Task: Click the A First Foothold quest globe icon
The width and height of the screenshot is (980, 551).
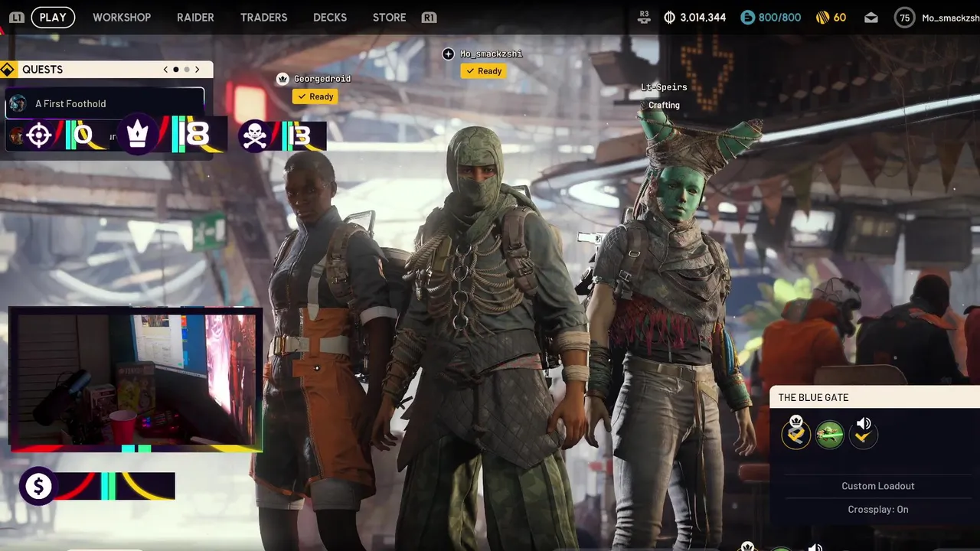Action: [x=18, y=103]
